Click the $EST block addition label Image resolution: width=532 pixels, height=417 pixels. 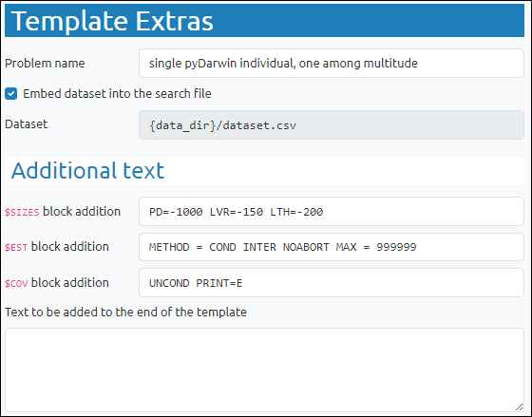57,247
